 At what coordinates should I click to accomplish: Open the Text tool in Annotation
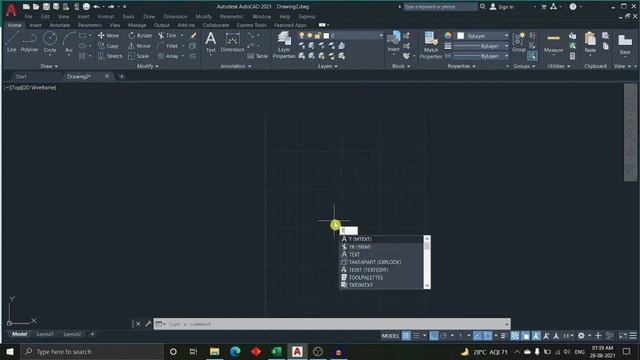point(211,42)
